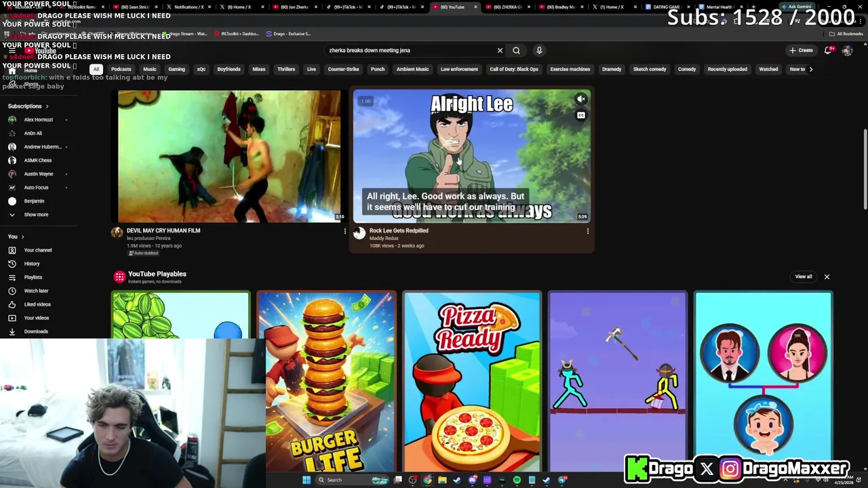868x488 pixels.
Task: Select the xQc filter chip
Action: (x=201, y=69)
